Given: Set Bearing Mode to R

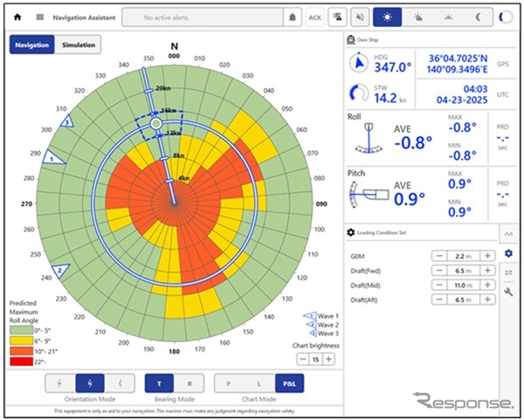Looking at the screenshot, I should (190, 382).
